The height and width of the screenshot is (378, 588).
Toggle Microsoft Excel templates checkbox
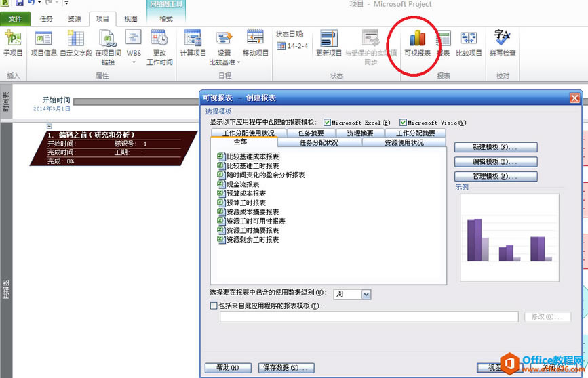coord(327,123)
